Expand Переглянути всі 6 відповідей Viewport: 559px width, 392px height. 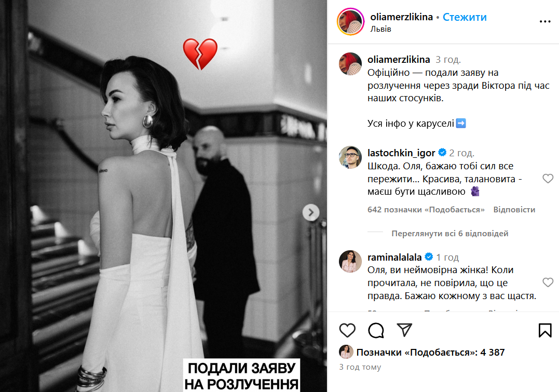pyautogui.click(x=449, y=234)
